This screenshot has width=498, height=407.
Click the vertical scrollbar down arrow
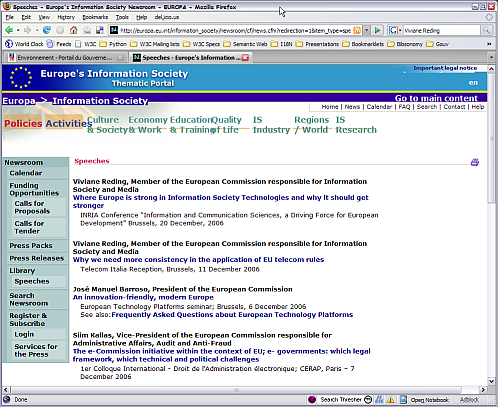click(x=491, y=381)
